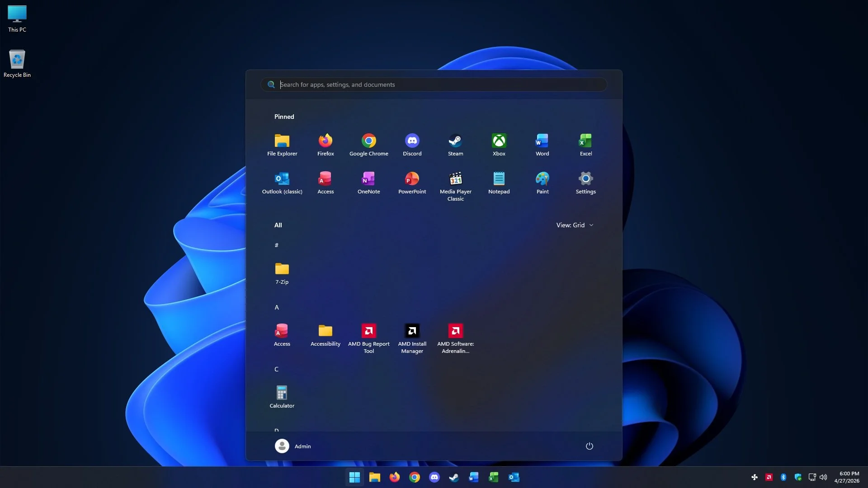Open File Explorer from the taskbar
The height and width of the screenshot is (488, 868).
click(375, 477)
